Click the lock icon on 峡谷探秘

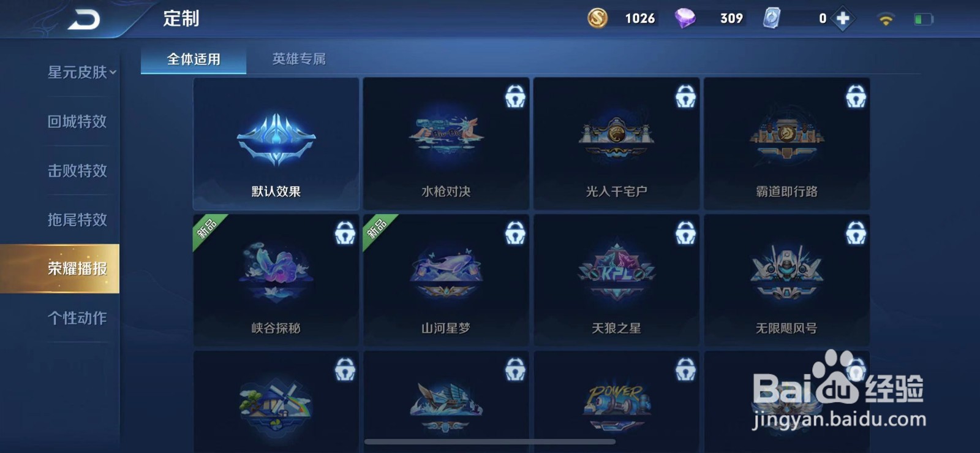(x=345, y=233)
